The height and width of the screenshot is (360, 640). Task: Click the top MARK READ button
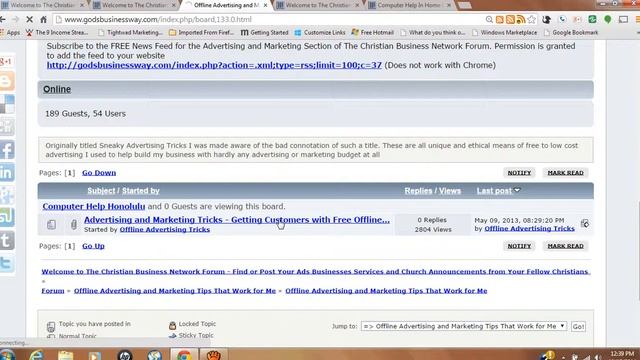tap(565, 173)
